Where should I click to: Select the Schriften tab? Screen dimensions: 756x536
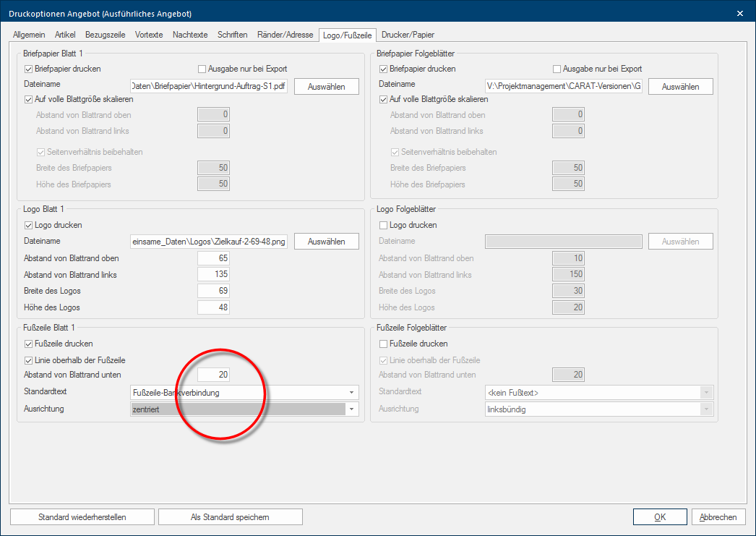pyautogui.click(x=231, y=35)
